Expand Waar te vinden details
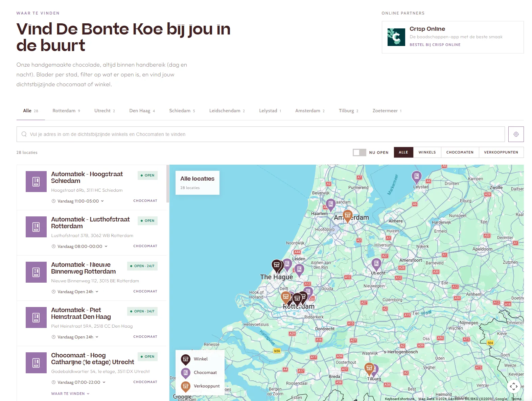The width and height of the screenshot is (532, 401). point(70,394)
